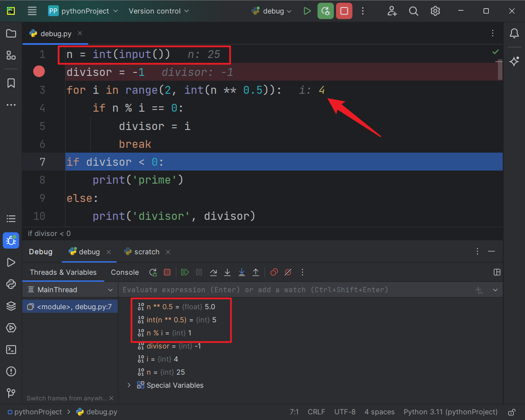Expand Special Variables tree node
This screenshot has height=420, width=525.
click(129, 385)
